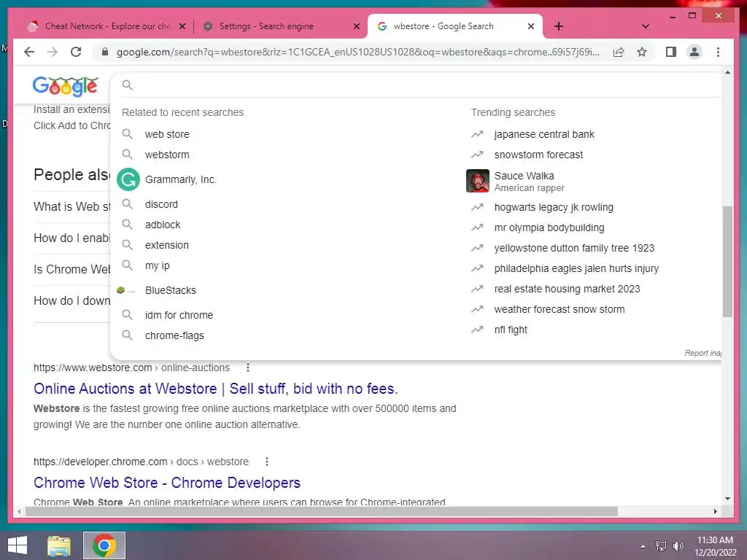Screen dimensions: 747x560
Task: Click the Chrome taskbar icon
Action: [104, 545]
